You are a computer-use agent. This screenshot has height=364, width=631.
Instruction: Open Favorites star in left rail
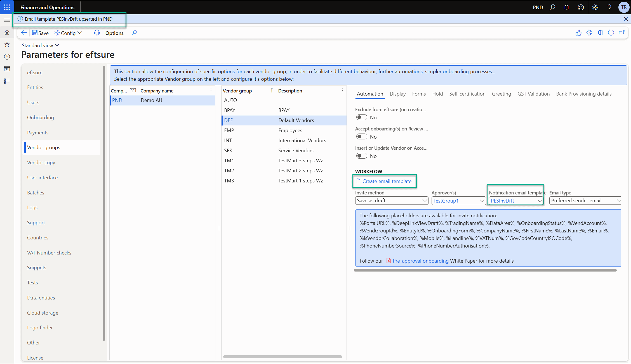[7, 44]
